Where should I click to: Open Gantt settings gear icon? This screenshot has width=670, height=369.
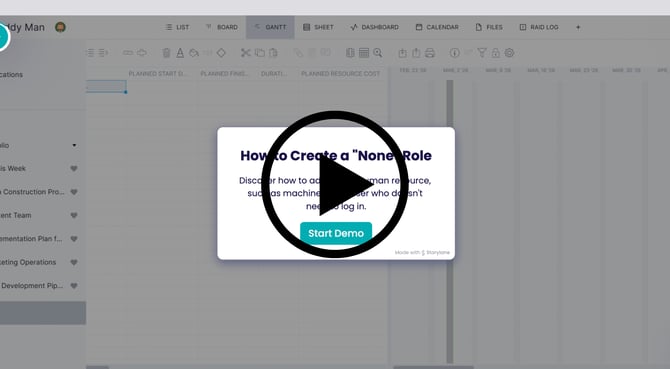click(509, 53)
